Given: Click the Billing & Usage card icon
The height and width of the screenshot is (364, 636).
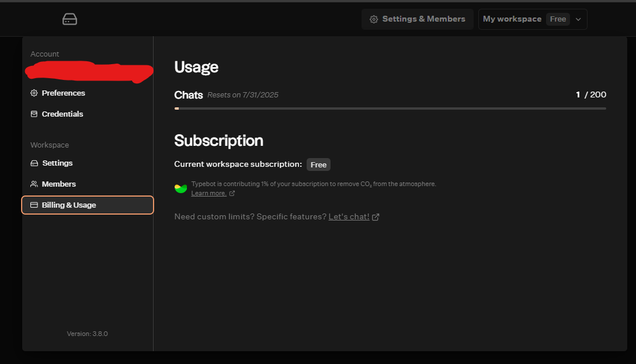Looking at the screenshot, I should [34, 205].
